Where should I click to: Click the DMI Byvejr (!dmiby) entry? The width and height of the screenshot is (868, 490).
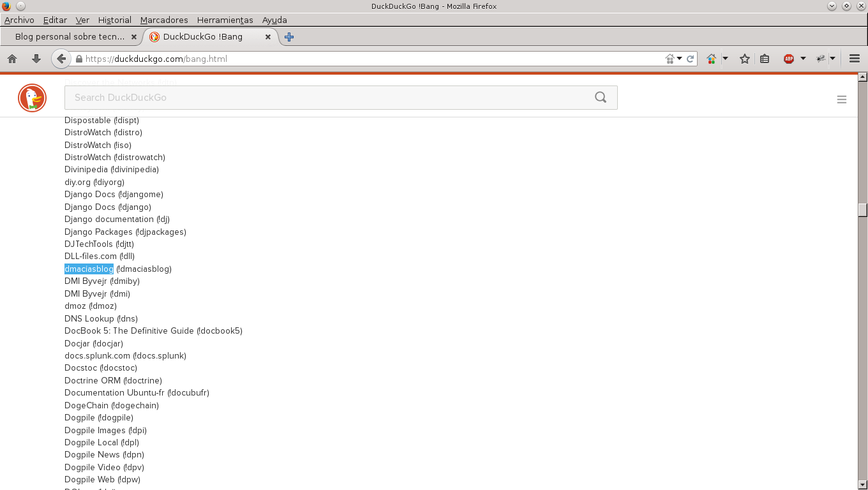click(x=102, y=281)
